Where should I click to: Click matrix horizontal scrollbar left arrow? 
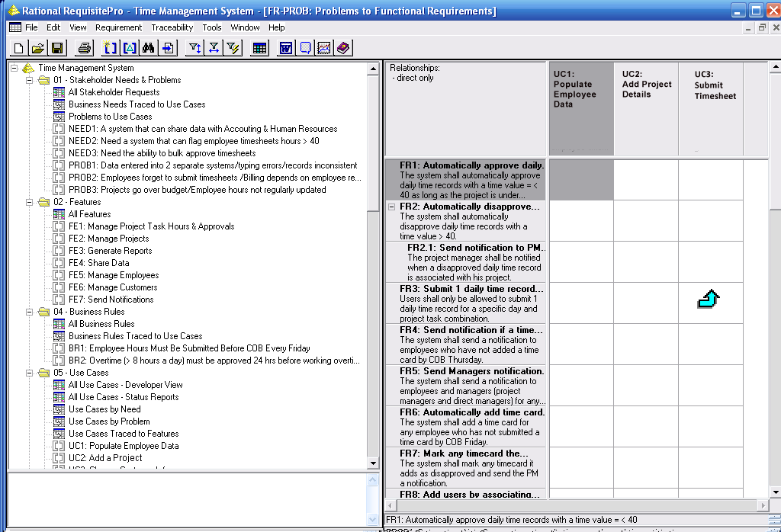391,505
